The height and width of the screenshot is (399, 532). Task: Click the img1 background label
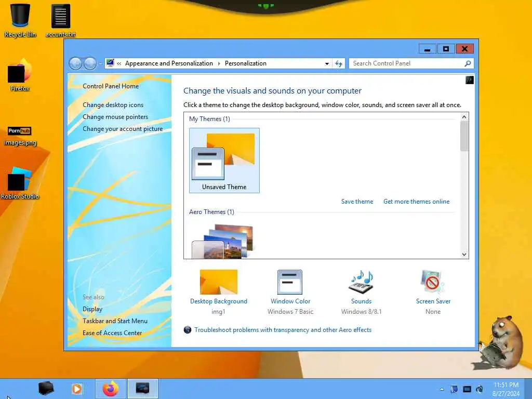click(x=218, y=312)
